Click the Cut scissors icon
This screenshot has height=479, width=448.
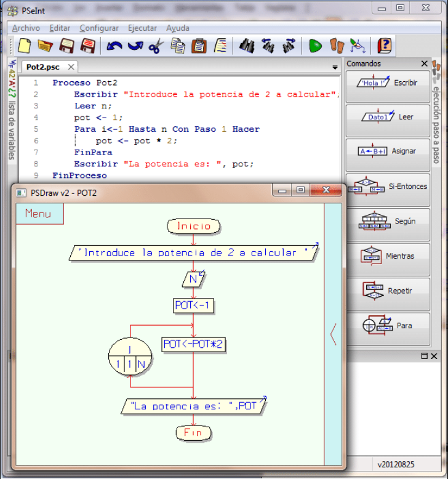click(x=156, y=46)
